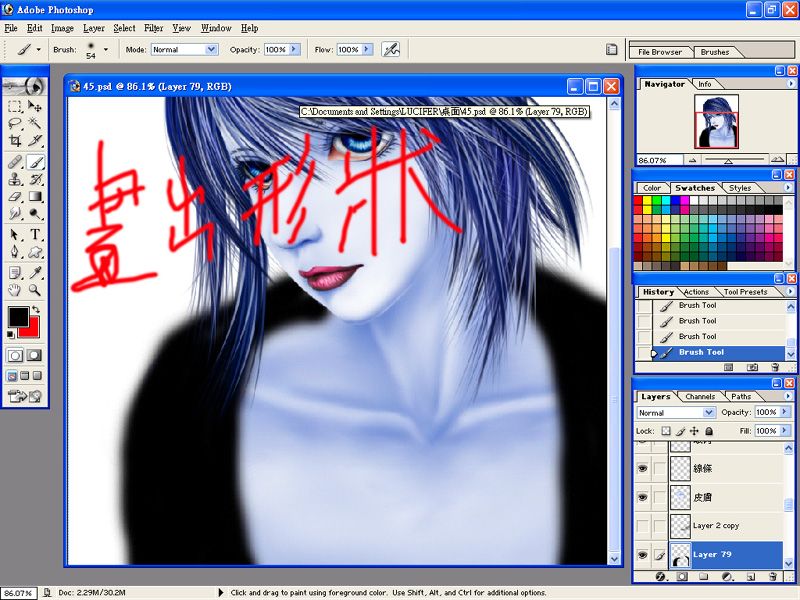The width and height of the screenshot is (800, 600).
Task: Reset to default foreground and background colors
Action: click(x=10, y=334)
